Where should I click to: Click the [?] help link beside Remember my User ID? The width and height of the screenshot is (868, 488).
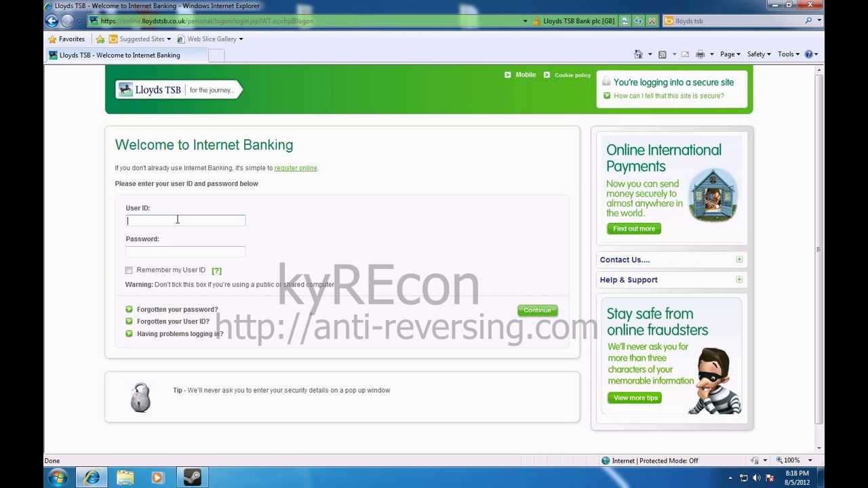(216, 270)
